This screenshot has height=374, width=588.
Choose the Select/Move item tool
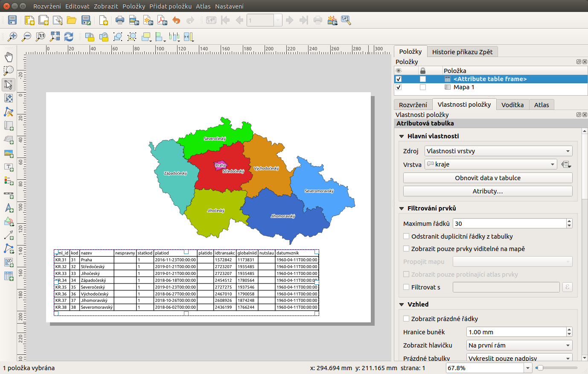(9, 85)
